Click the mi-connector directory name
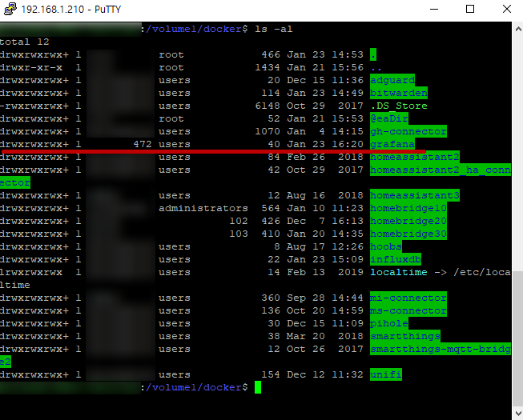 (408, 298)
